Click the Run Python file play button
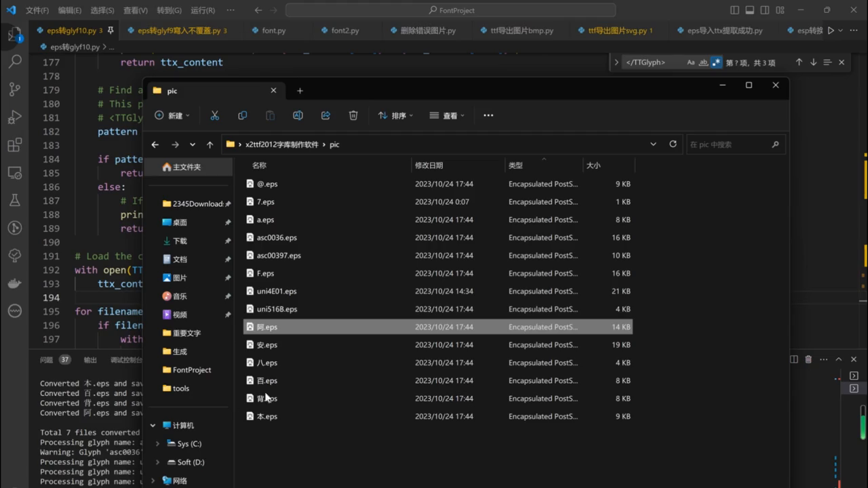Viewport: 868px width, 488px height. coord(831,30)
